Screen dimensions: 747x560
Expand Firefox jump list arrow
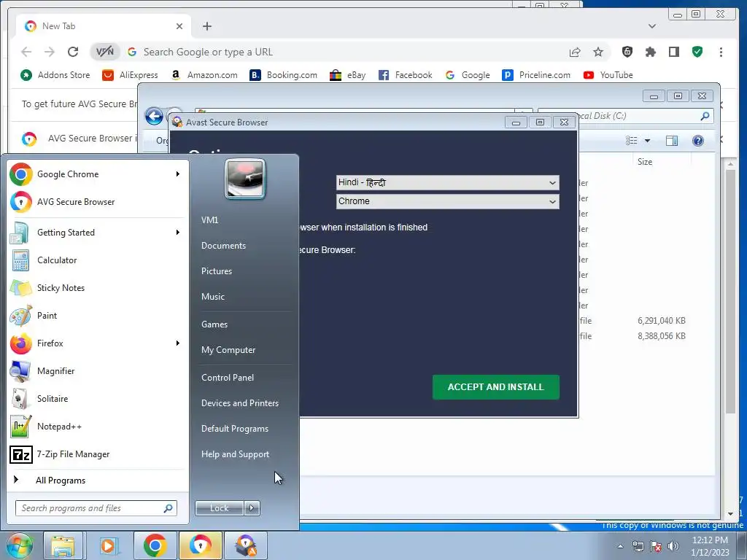coord(178,343)
